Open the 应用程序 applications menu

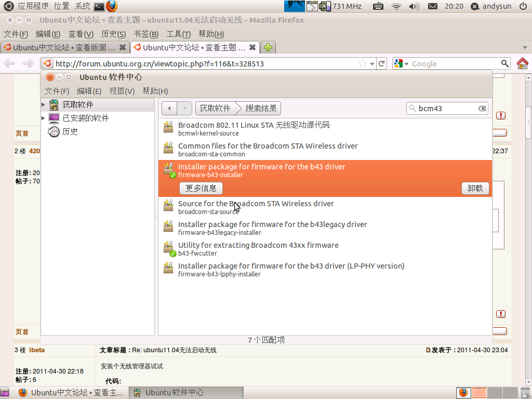33,6
